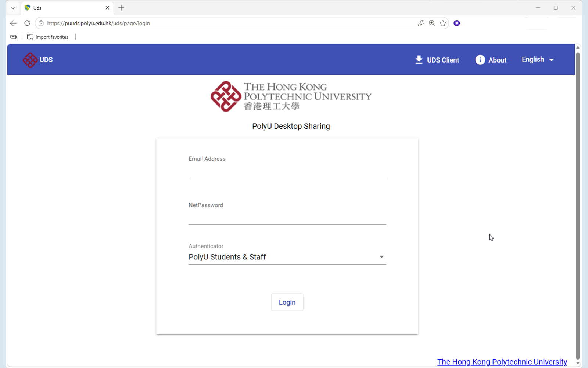Image resolution: width=588 pixels, height=368 pixels.
Task: Reload the page with refresh icon
Action: (27, 23)
